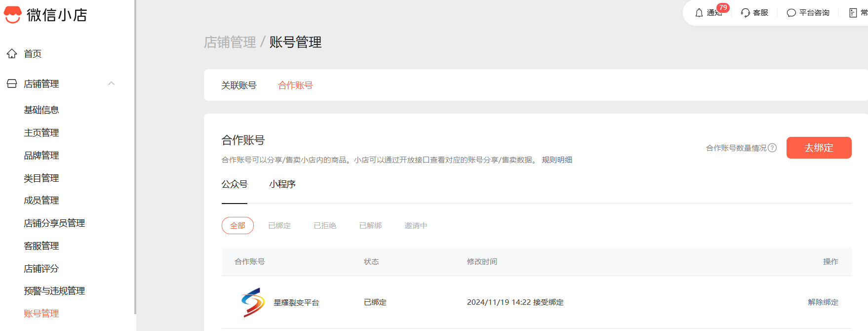This screenshot has height=331, width=868.
Task: Open 类目管理 in the sidebar
Action: tap(41, 178)
